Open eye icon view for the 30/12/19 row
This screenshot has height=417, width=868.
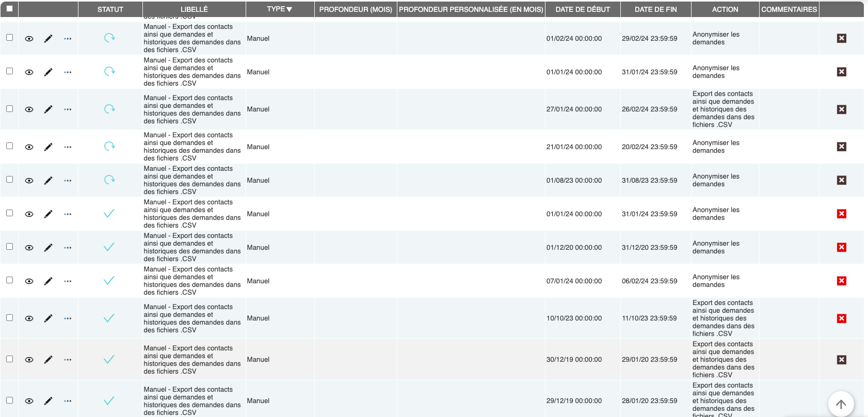pos(29,360)
